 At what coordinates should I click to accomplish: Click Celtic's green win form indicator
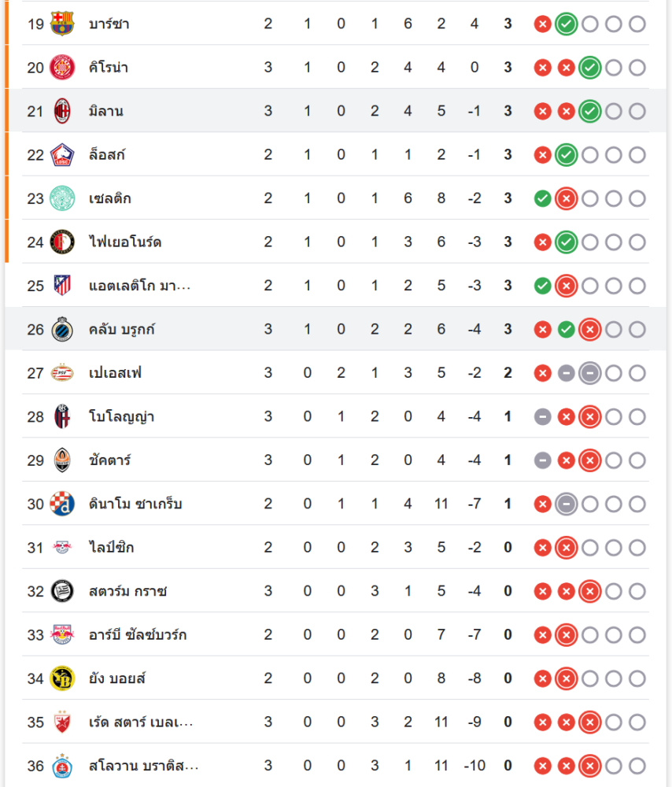542,198
